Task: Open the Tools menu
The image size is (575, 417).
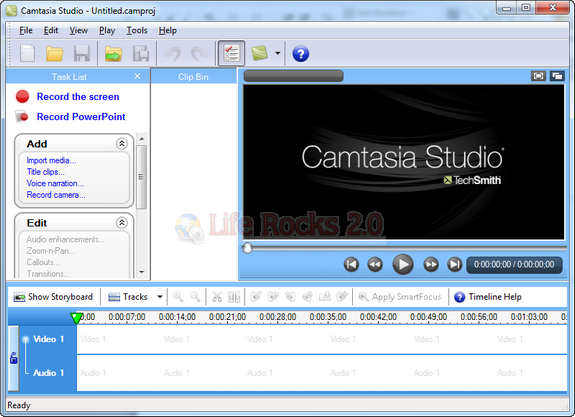Action: (137, 30)
